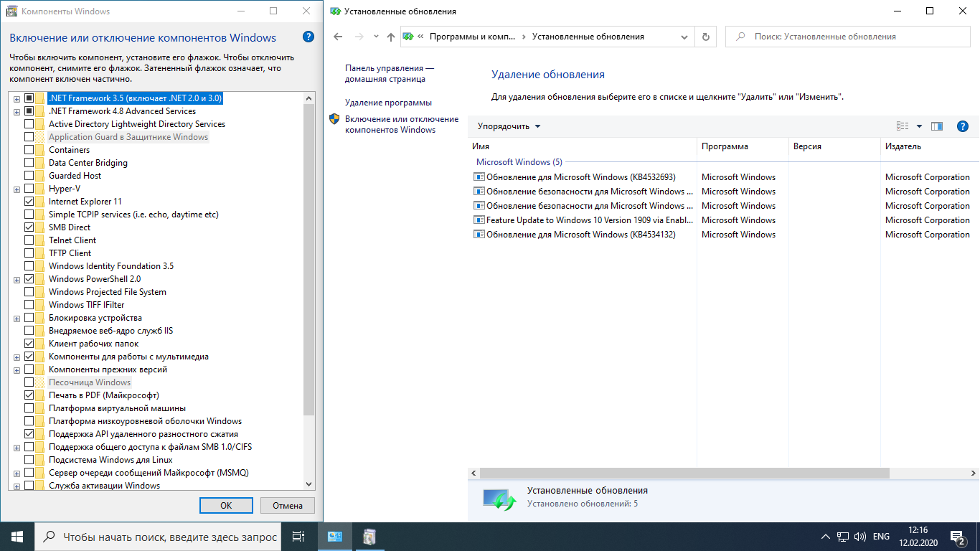
Task: Click the Control Panel icon in address bar
Action: pyautogui.click(x=407, y=37)
